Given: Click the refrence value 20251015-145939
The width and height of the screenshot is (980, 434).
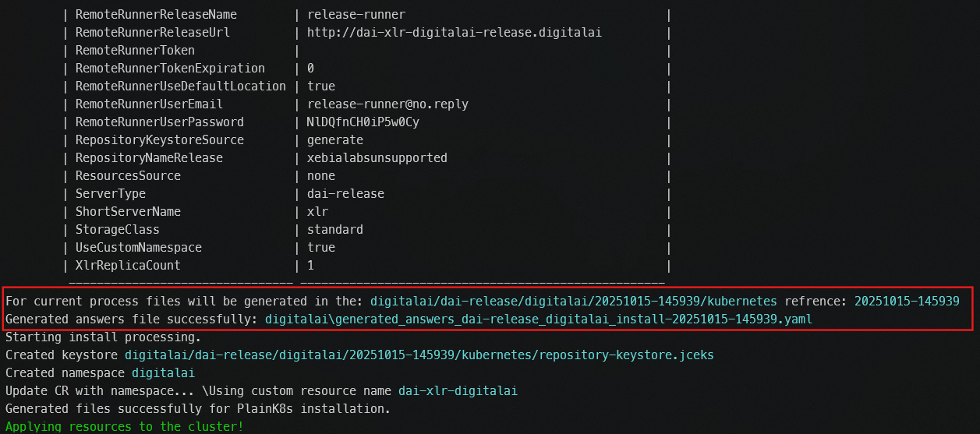Looking at the screenshot, I should pos(907,301).
